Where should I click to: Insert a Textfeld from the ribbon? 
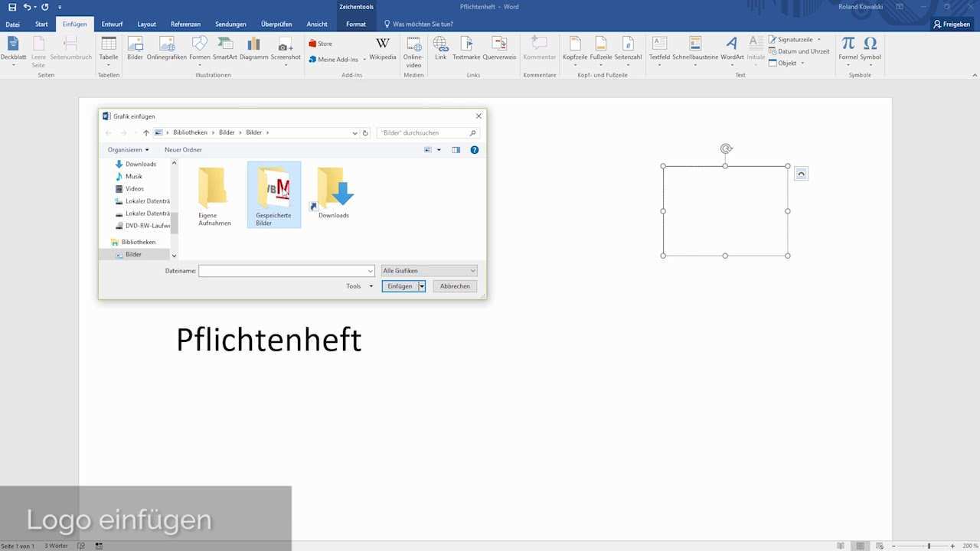659,47
